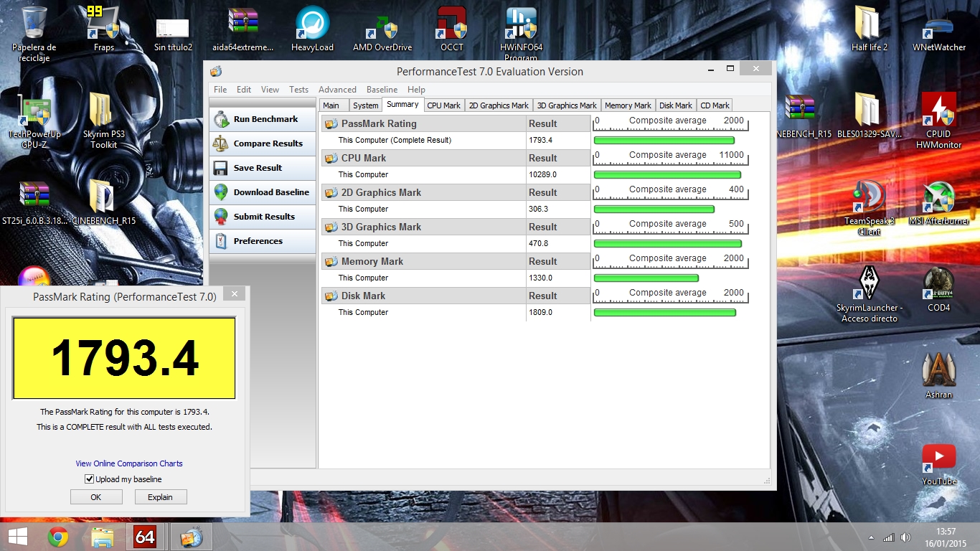Open the Advanced menu
The width and height of the screenshot is (980, 551).
pyautogui.click(x=337, y=90)
